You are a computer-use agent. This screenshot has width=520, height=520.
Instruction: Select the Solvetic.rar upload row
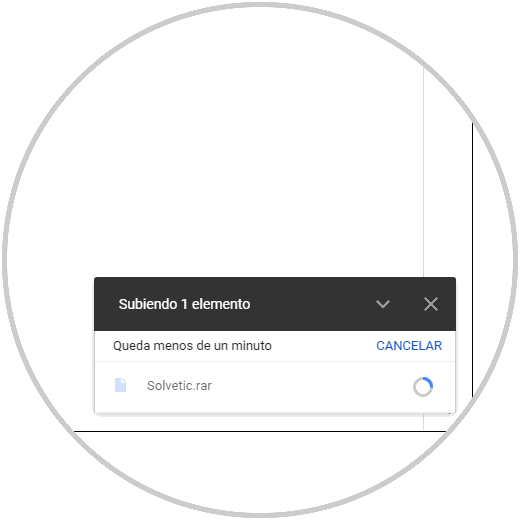click(275, 387)
